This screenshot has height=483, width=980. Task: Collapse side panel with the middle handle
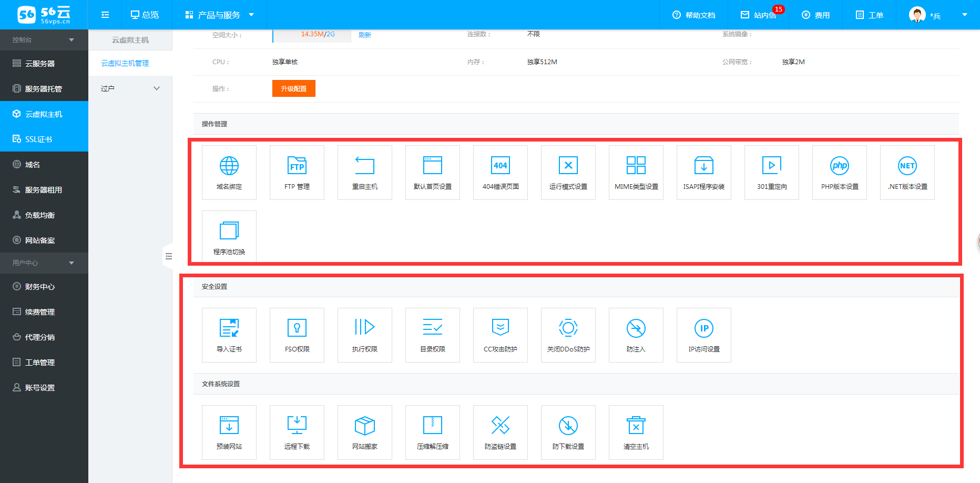coord(168,256)
